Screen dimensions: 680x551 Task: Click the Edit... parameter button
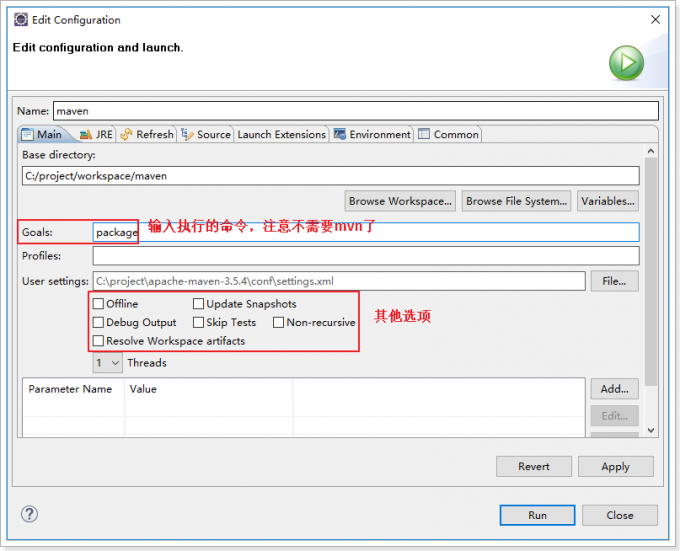coord(614,416)
